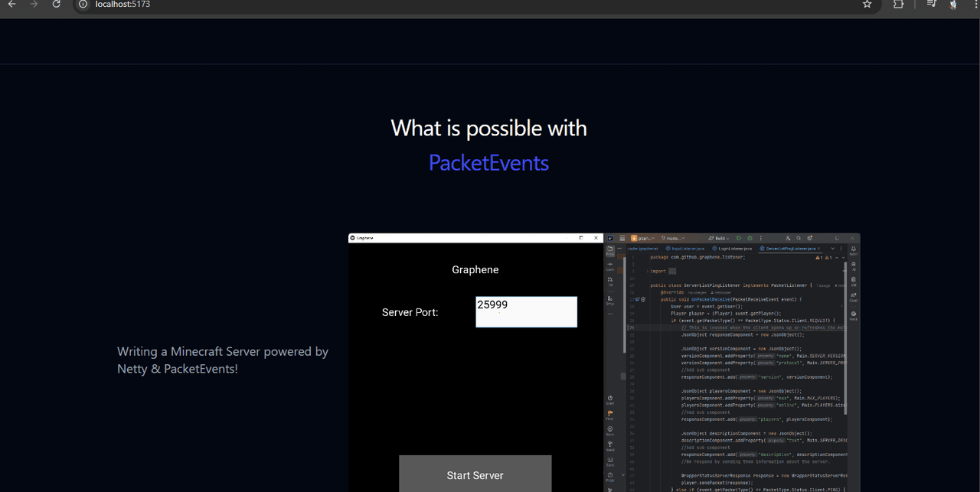Reload the page with the refresh icon
This screenshot has height=492, width=980.
56,5
